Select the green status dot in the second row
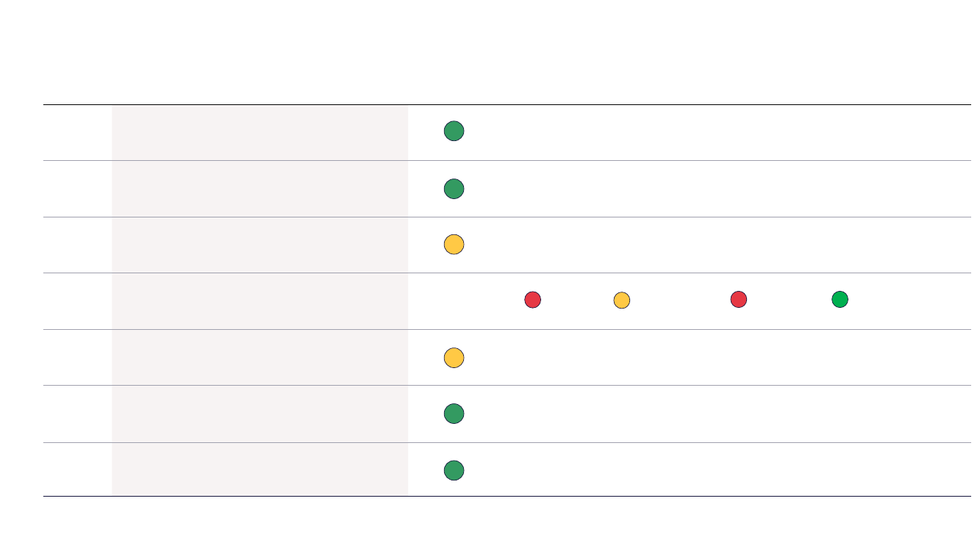This screenshot has height=551, width=980. (x=454, y=189)
